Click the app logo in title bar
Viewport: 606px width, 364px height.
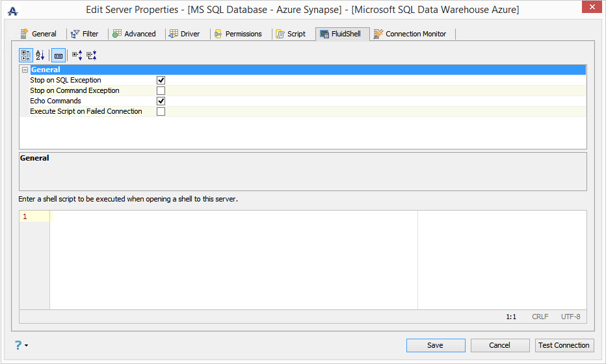(x=12, y=11)
